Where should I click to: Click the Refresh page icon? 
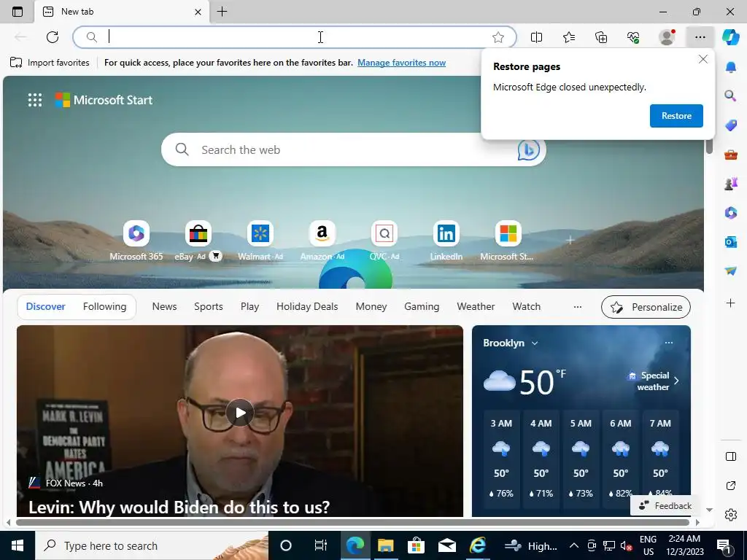tap(53, 37)
